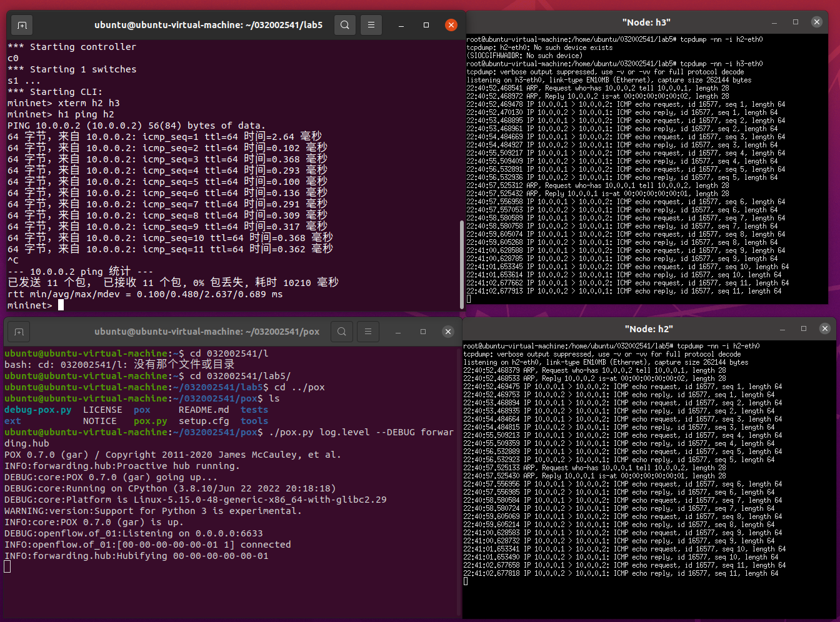Open search in the pox terminal window

click(342, 332)
